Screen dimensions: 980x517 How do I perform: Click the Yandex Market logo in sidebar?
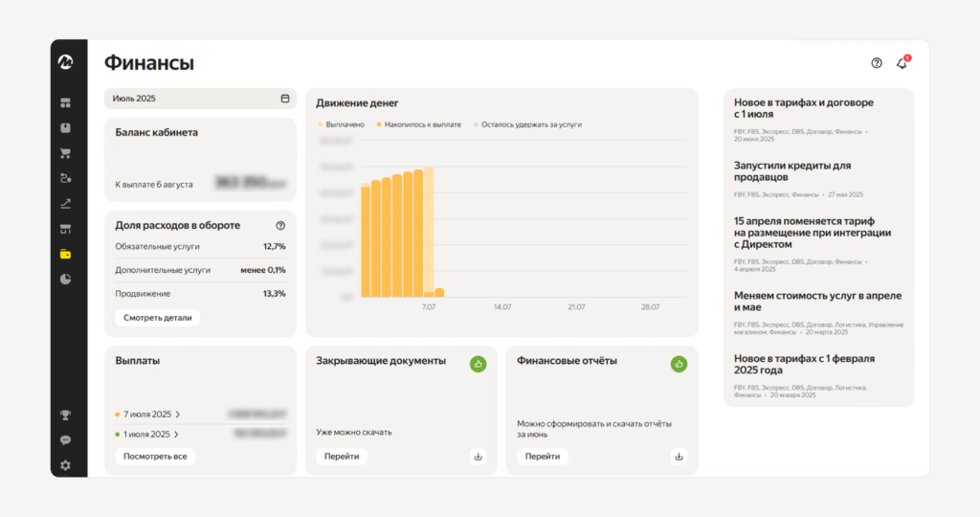click(66, 61)
